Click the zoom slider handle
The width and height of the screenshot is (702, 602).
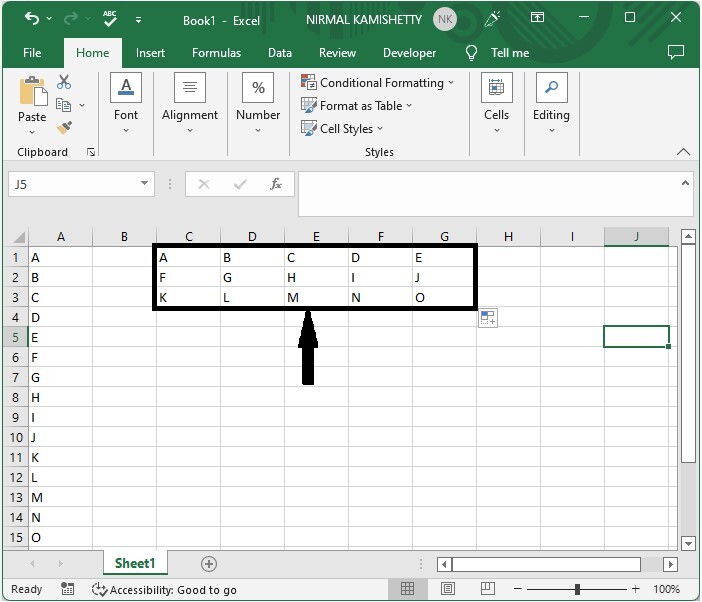tap(577, 589)
